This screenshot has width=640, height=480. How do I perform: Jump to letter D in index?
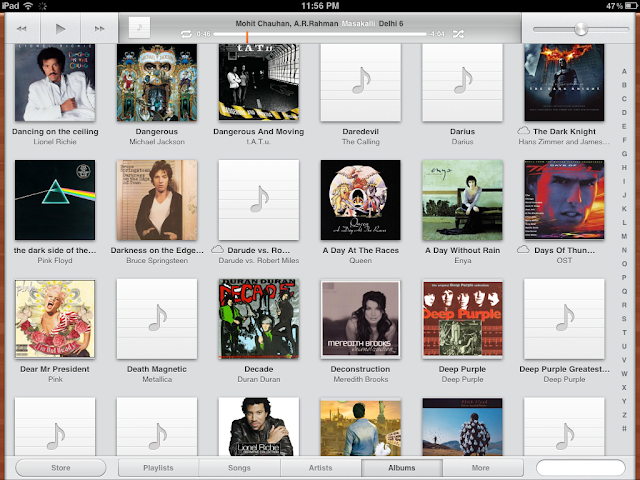pos(624,112)
